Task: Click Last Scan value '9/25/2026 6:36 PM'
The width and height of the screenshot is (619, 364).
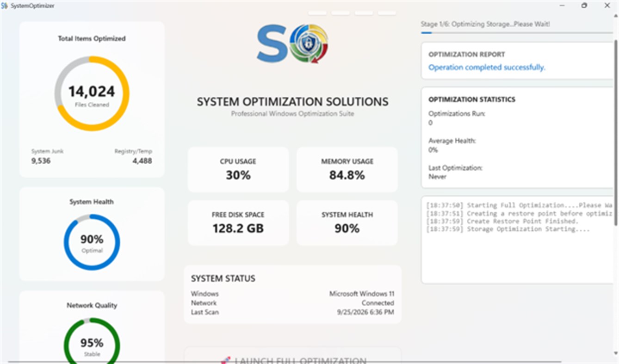Action: click(365, 312)
